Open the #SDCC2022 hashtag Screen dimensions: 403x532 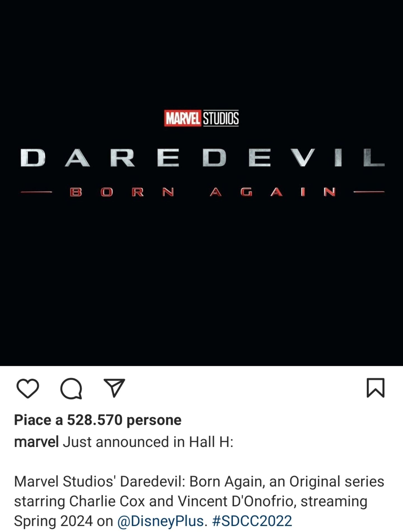pos(252,521)
